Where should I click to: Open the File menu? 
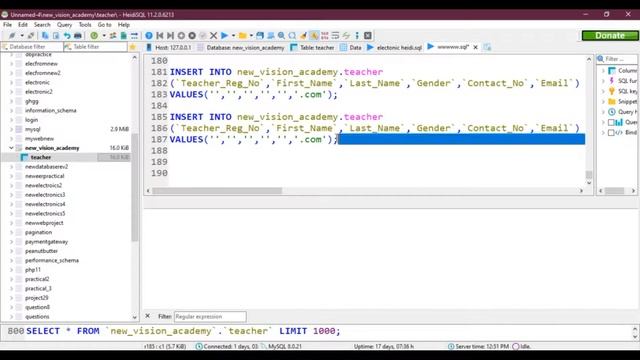pyautogui.click(x=7, y=25)
